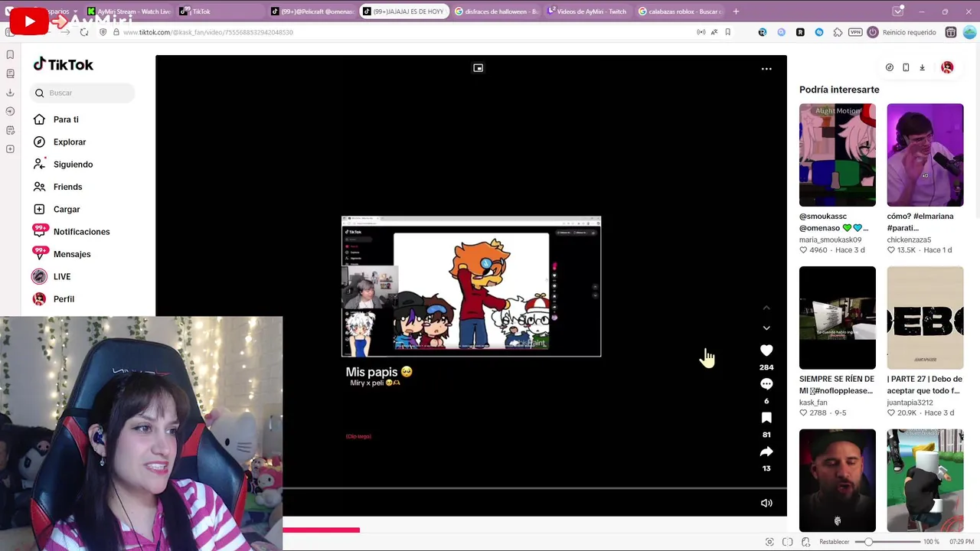Open the translate icon in address bar
This screenshot has height=551, width=980.
click(714, 32)
